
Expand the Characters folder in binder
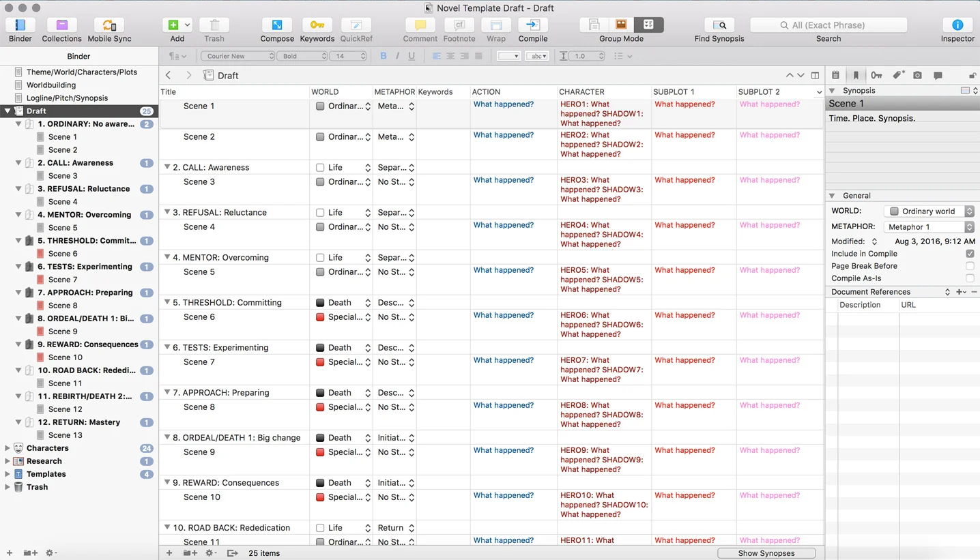coord(8,448)
